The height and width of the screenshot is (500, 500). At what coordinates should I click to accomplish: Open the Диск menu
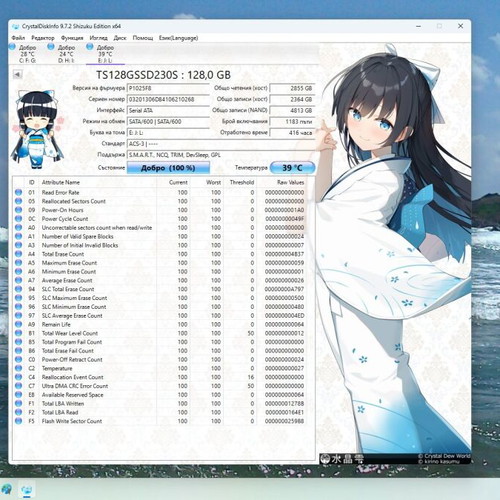(x=120, y=38)
